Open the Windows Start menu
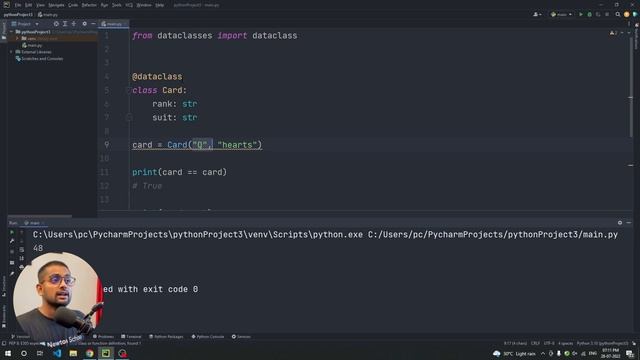The height and width of the screenshot is (360, 640). coord(8,353)
